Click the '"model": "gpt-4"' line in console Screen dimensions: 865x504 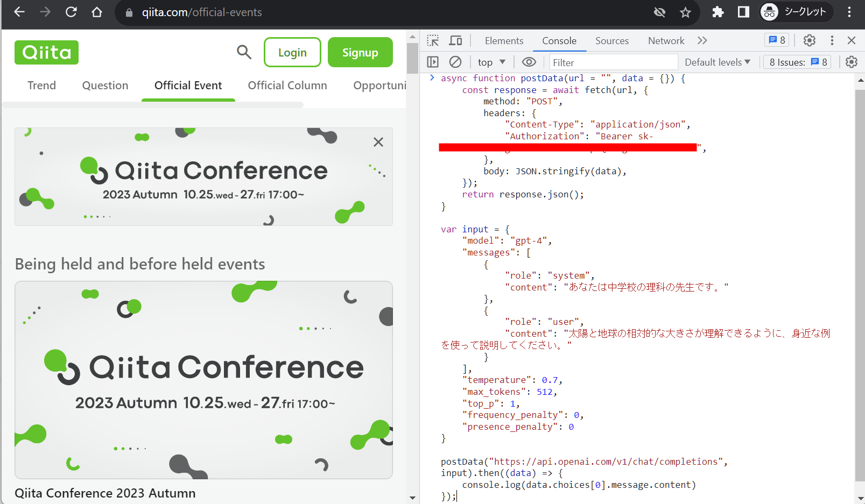(x=507, y=240)
